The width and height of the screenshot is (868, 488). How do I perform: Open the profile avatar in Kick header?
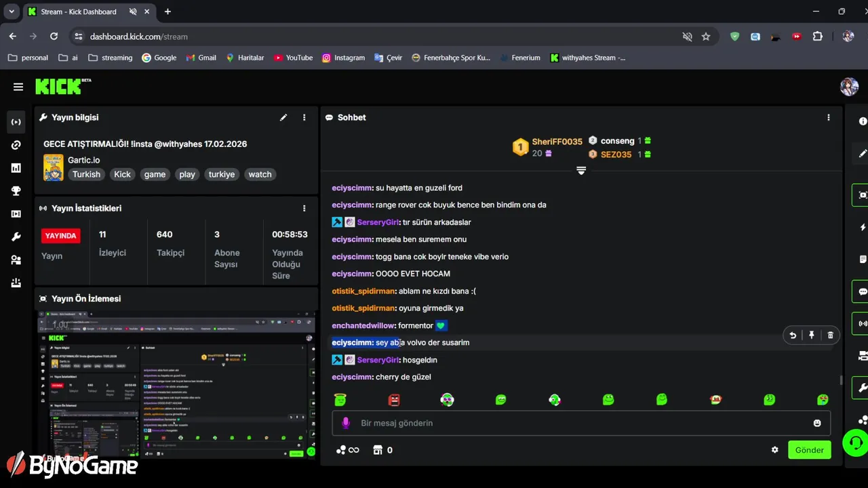(x=849, y=86)
